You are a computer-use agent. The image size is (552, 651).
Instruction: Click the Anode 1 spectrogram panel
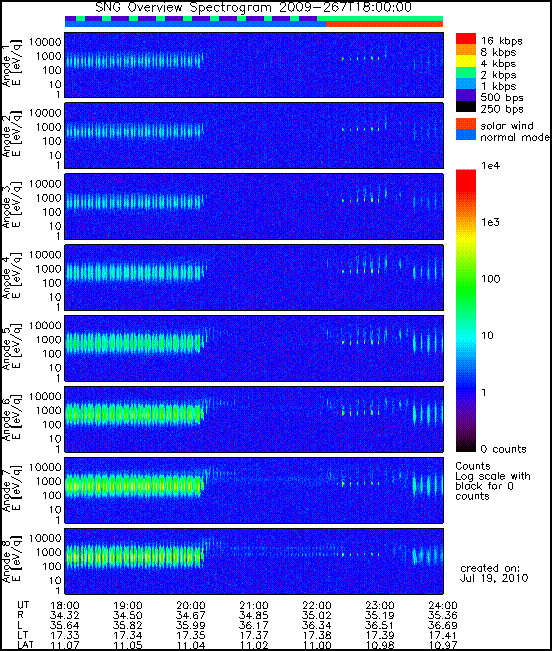point(254,65)
